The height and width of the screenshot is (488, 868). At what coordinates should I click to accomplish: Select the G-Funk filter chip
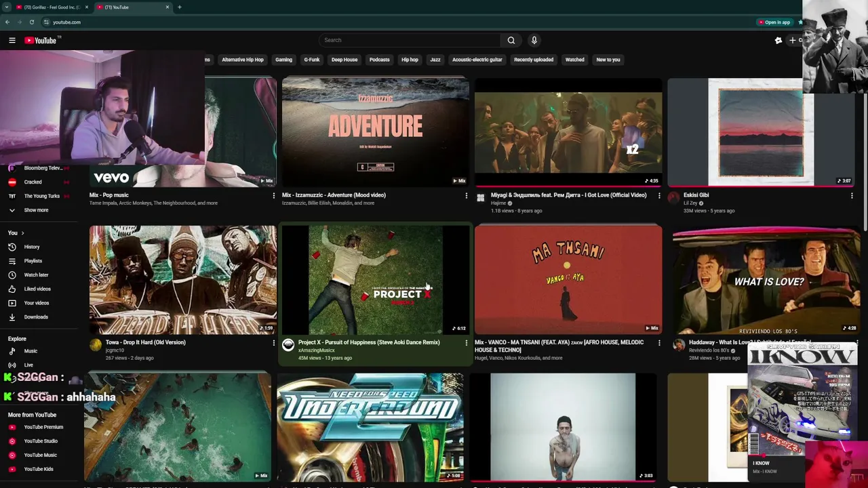312,60
